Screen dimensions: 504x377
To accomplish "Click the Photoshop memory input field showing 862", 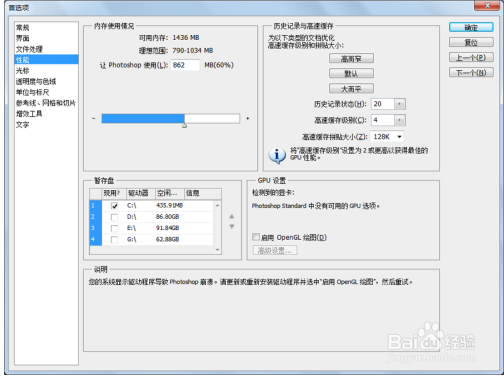I will coord(185,65).
